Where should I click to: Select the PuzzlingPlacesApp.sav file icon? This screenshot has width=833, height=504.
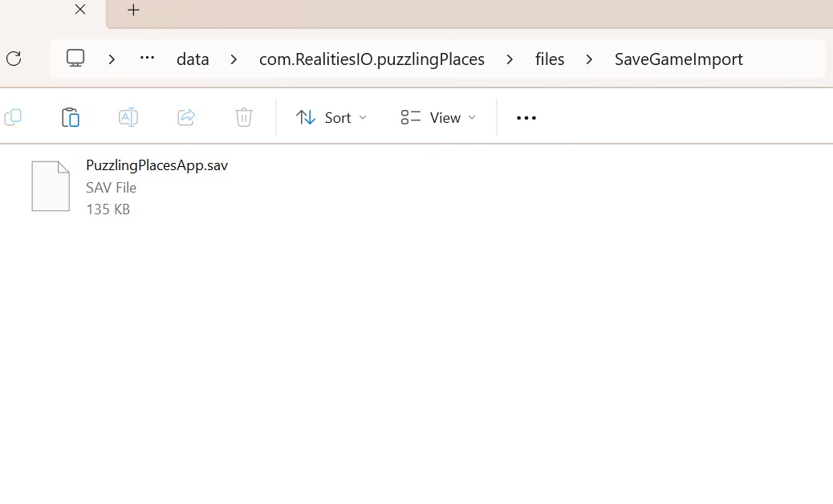[51, 186]
